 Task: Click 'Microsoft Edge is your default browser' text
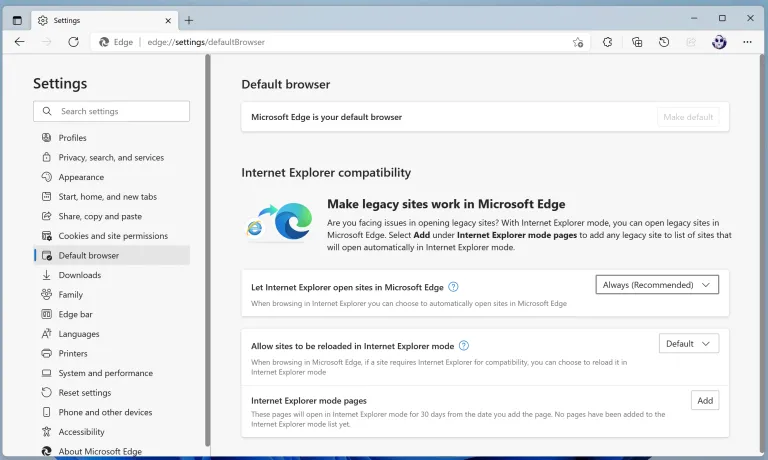tap(326, 117)
